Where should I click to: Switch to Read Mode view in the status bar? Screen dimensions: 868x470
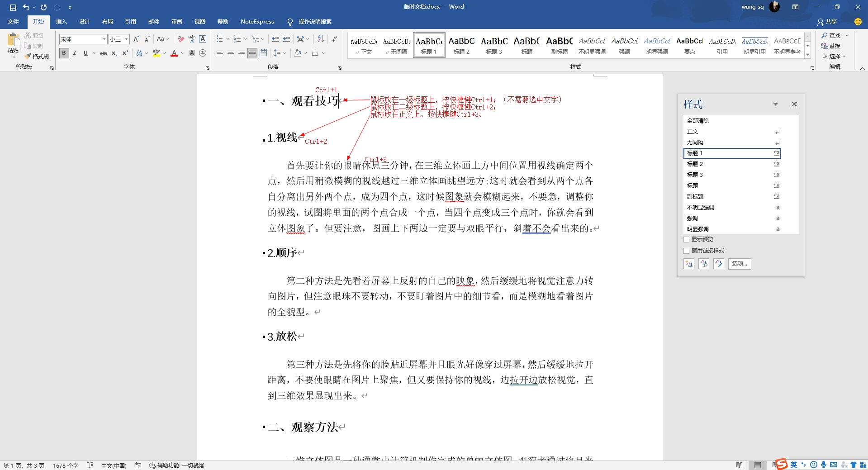(739, 465)
